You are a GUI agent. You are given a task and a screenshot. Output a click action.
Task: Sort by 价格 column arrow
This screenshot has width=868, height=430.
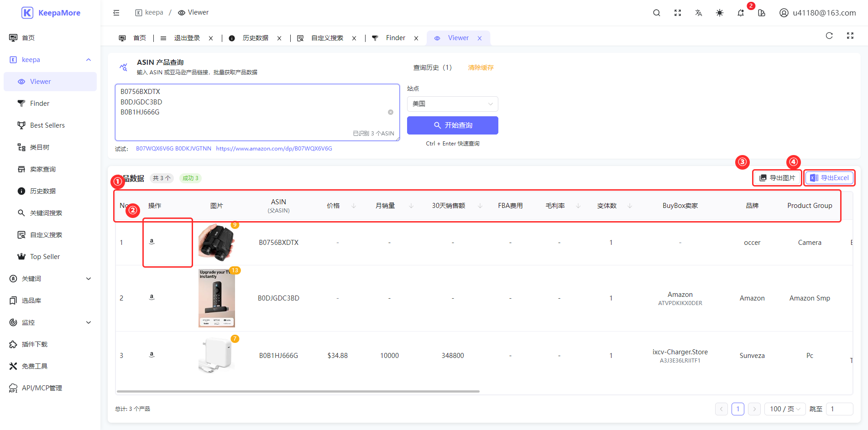tap(354, 206)
